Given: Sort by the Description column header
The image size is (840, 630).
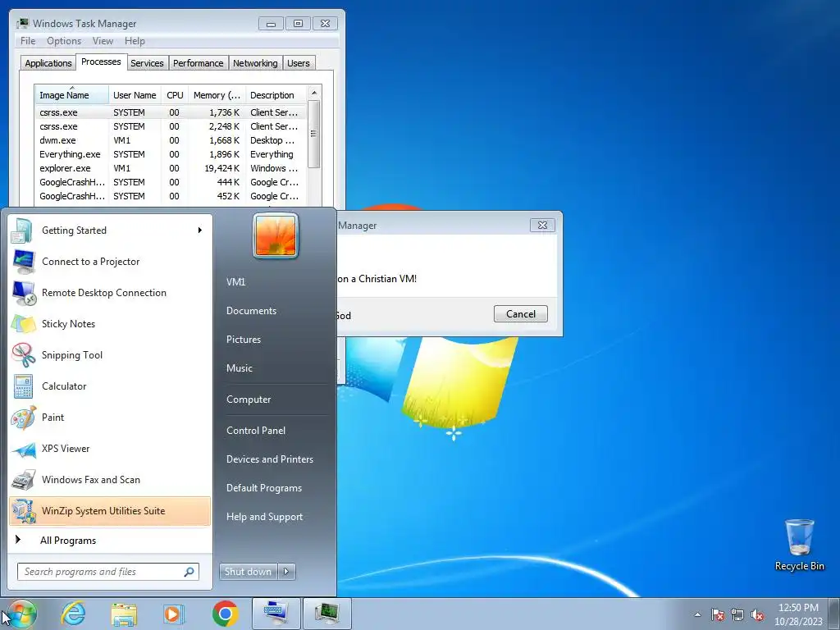Looking at the screenshot, I should (x=276, y=95).
